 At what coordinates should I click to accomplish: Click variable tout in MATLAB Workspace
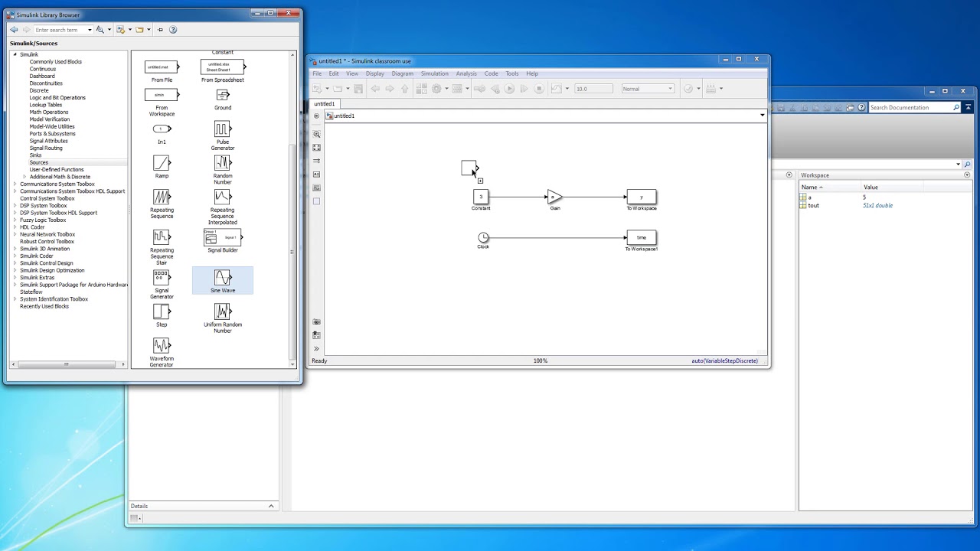(813, 206)
